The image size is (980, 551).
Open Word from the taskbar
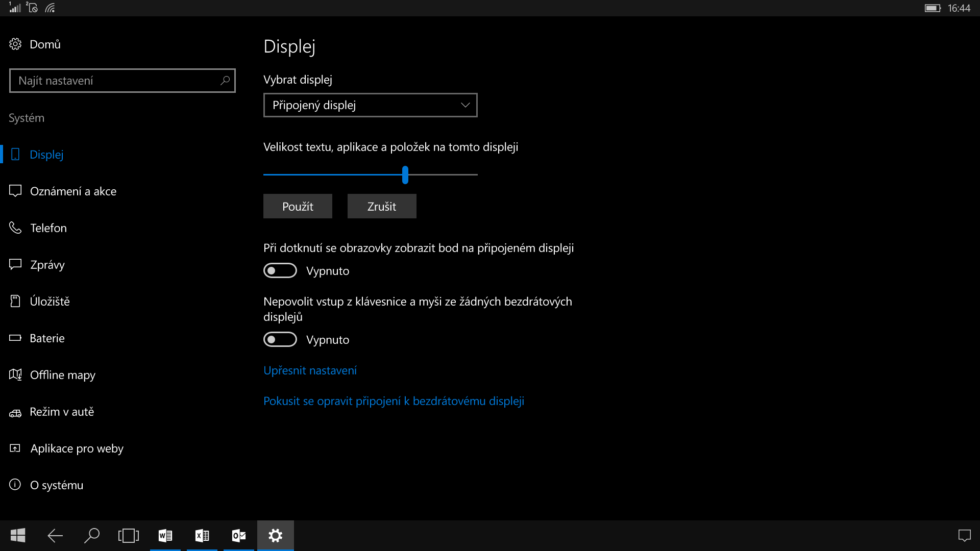[x=164, y=536]
